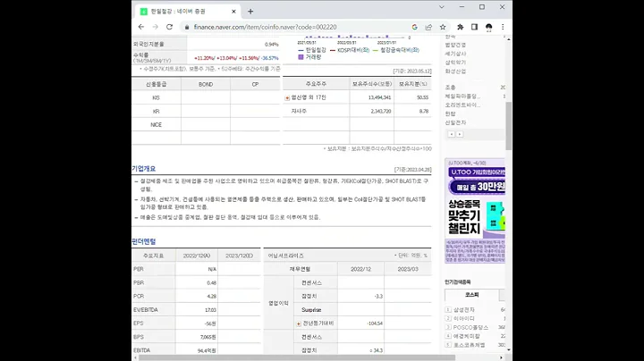The image size is (644, 361).
Task: Close the 한일철강 네이버 증권 tab
Action: point(233,12)
